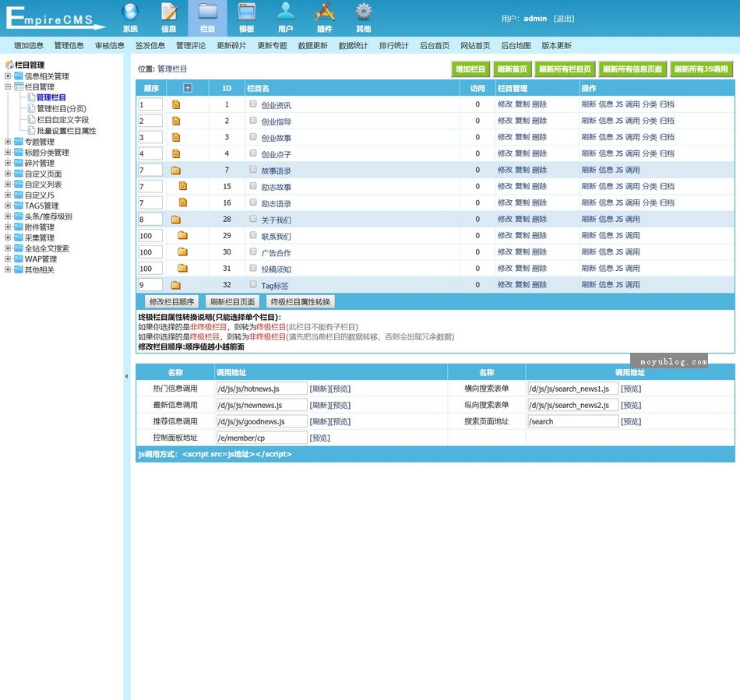Expand the TAGS管理 tree node
This screenshot has height=700, width=740.
(8, 206)
